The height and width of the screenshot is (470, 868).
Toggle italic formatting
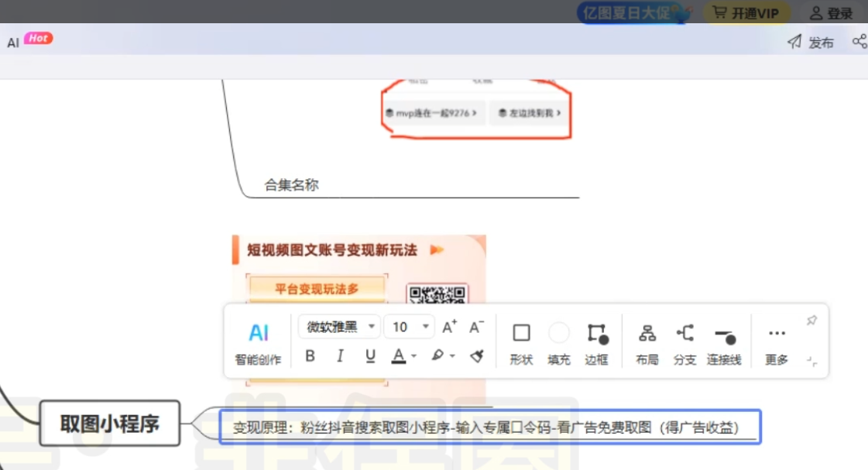[340, 356]
